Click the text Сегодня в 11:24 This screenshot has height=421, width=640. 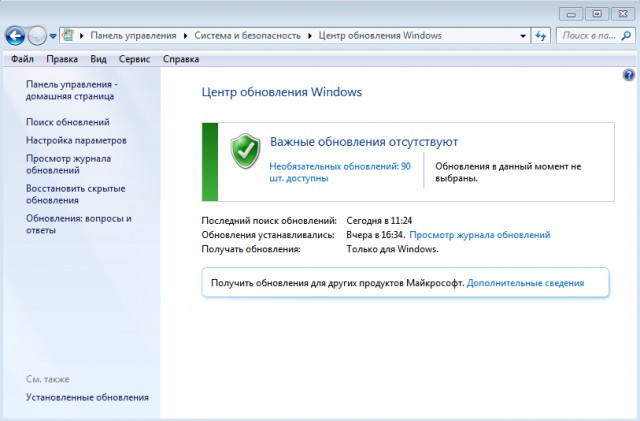pyautogui.click(x=379, y=221)
